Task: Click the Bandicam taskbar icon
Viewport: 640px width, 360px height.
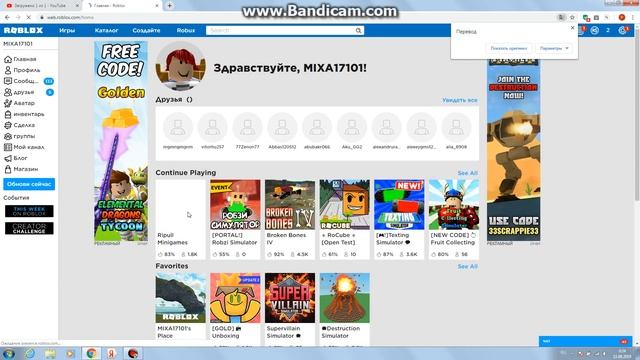Action: pyautogui.click(x=132, y=353)
